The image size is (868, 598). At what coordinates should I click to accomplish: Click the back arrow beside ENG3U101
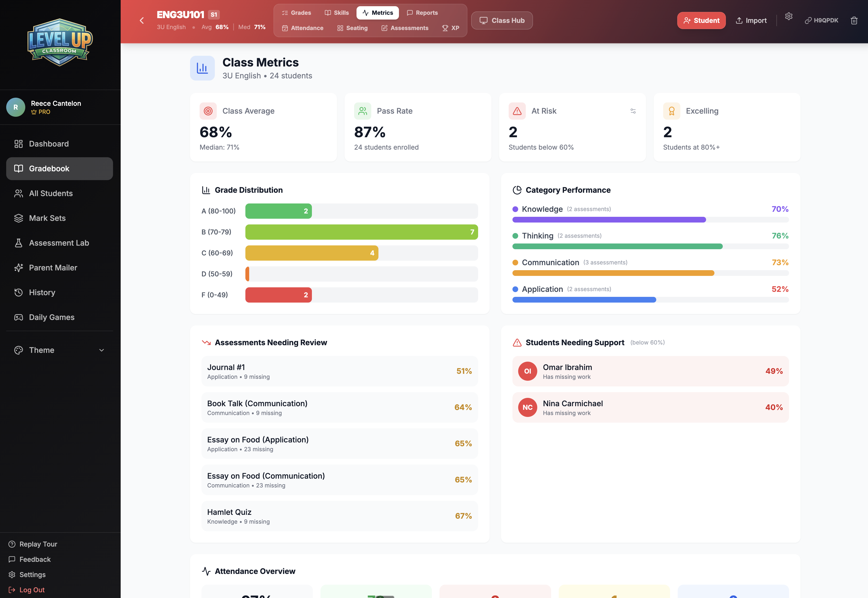(x=142, y=20)
